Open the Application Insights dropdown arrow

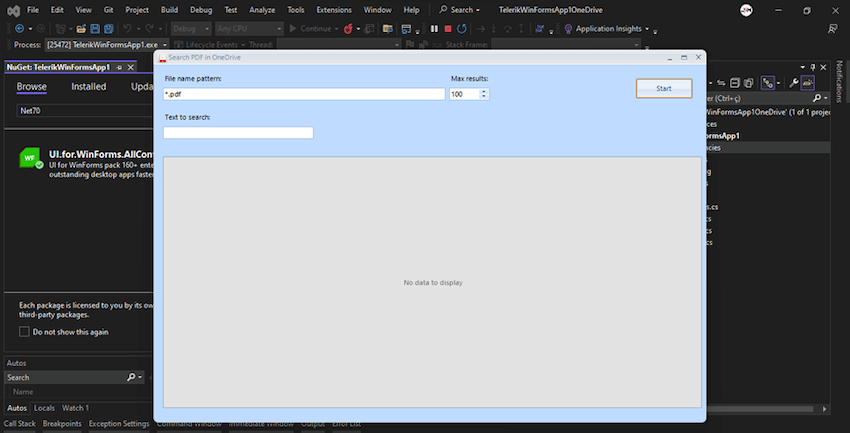tap(647, 29)
